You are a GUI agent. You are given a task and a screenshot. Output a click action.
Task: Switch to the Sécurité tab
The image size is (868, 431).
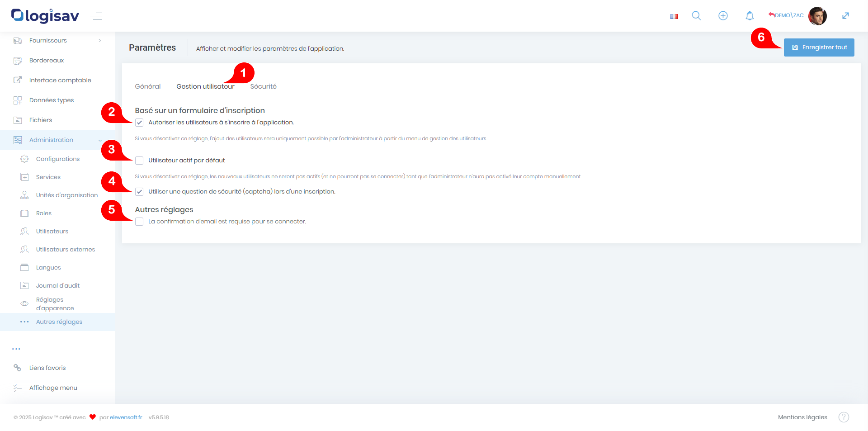pyautogui.click(x=263, y=86)
